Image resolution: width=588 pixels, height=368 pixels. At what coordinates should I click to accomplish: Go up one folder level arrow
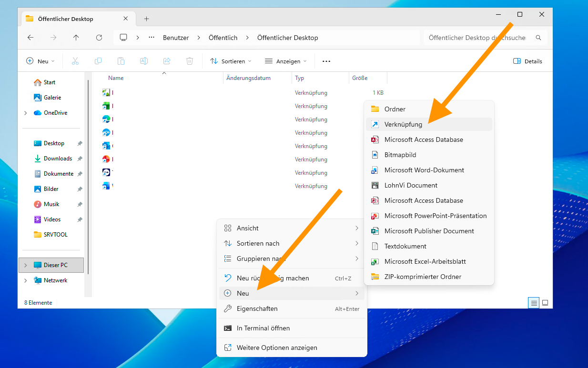[76, 38]
